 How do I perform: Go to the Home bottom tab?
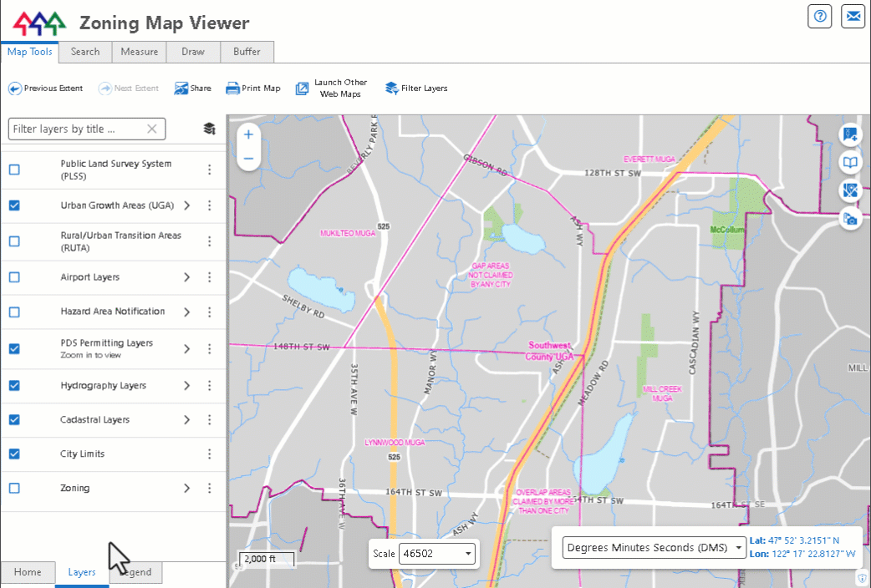point(28,572)
